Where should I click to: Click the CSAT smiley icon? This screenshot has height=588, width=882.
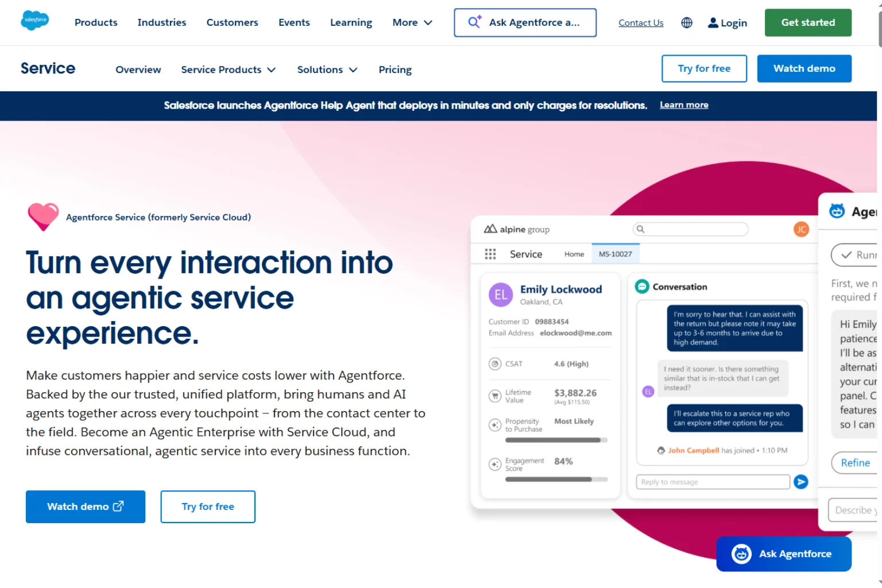pyautogui.click(x=494, y=363)
